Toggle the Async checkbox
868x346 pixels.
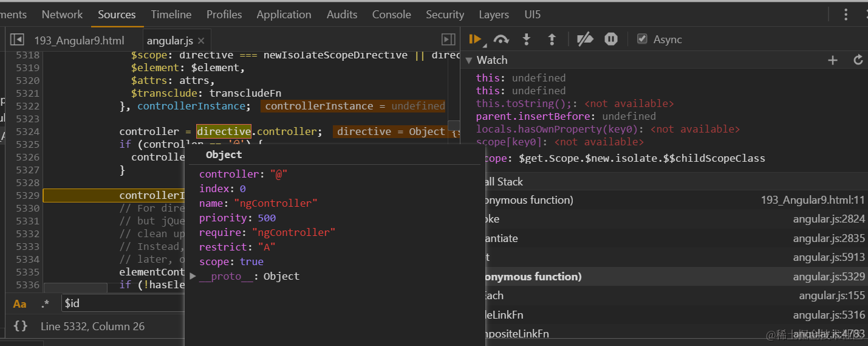point(642,39)
